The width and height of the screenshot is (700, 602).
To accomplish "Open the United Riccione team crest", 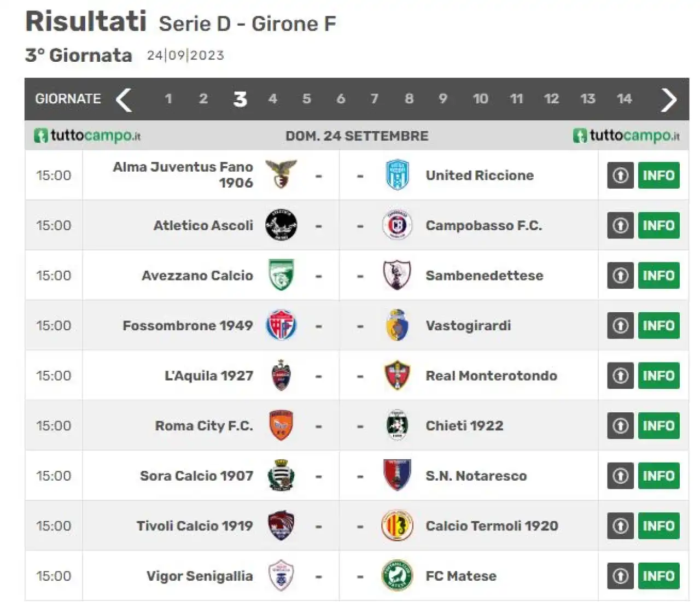I will click(x=397, y=175).
